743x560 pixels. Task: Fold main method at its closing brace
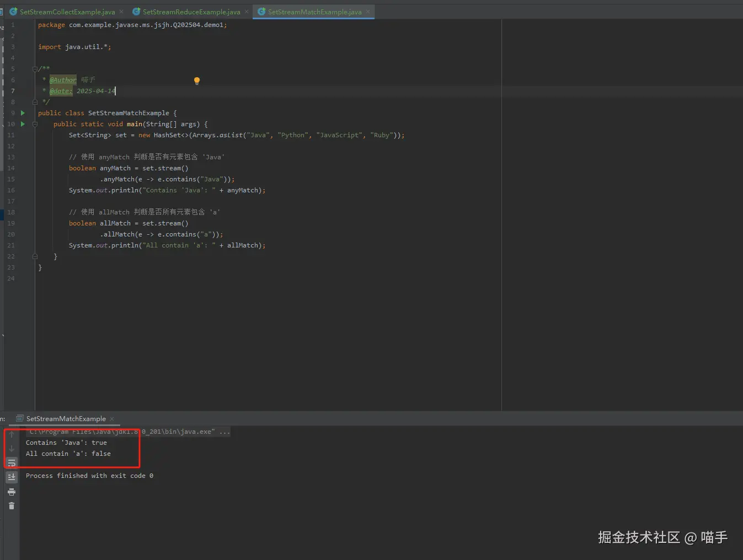(x=35, y=256)
